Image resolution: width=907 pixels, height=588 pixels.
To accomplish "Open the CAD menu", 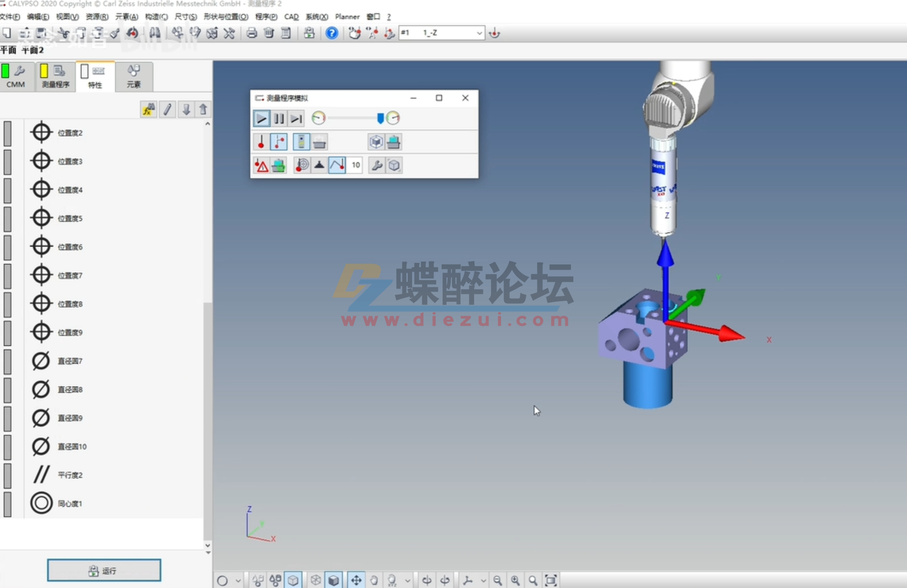I will pyautogui.click(x=291, y=16).
